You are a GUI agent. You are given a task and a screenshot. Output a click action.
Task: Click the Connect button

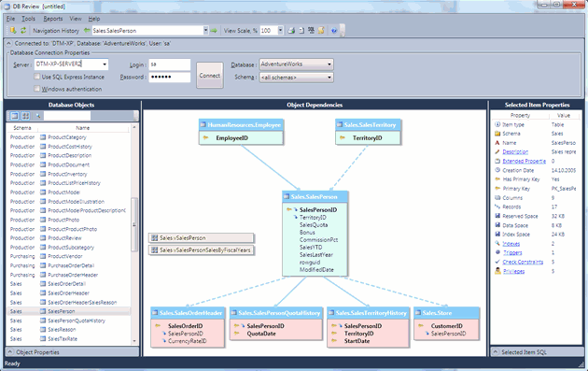[210, 76]
